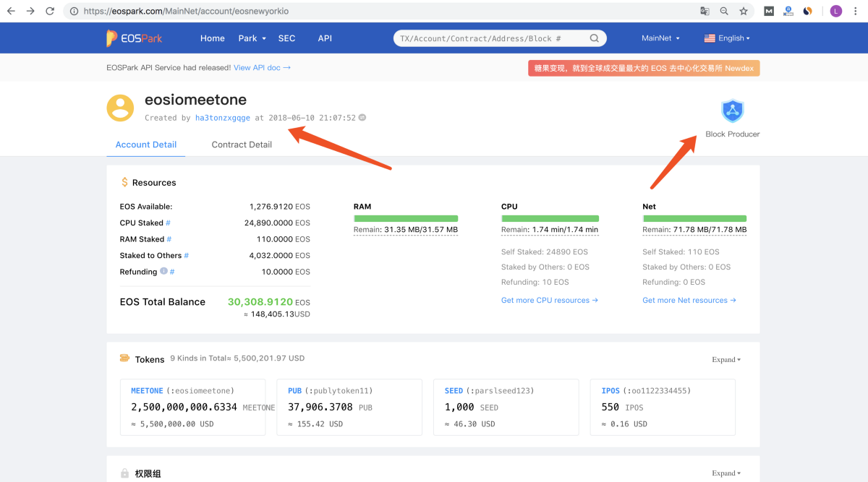Click the 30,308.9120 total balance value
This screenshot has width=868, height=482.
click(260, 302)
